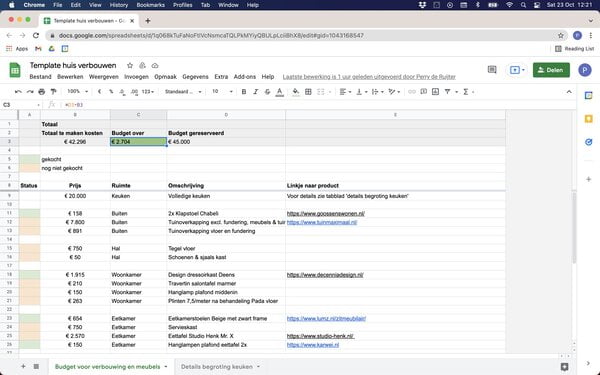
Task: Undo the last action in toolbar
Action: pos(18,92)
